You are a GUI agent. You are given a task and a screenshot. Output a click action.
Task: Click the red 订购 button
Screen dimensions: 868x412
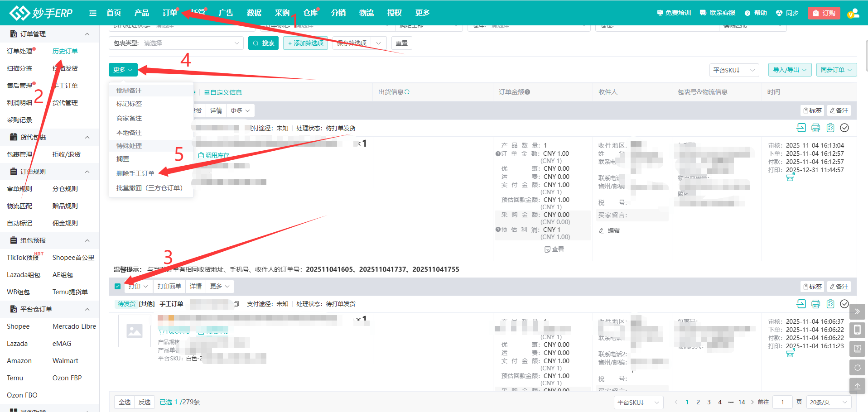tap(824, 13)
